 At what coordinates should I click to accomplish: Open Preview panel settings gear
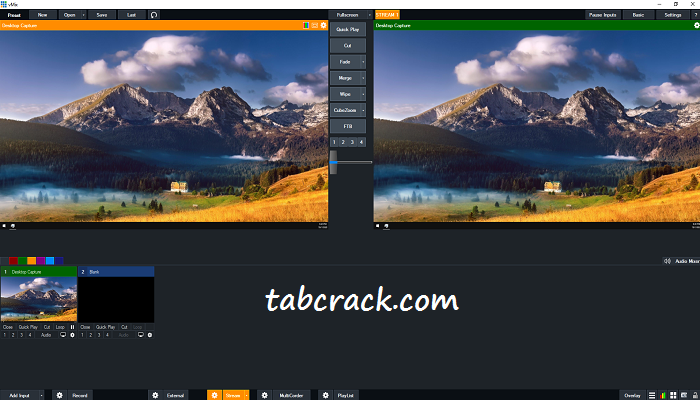(324, 25)
